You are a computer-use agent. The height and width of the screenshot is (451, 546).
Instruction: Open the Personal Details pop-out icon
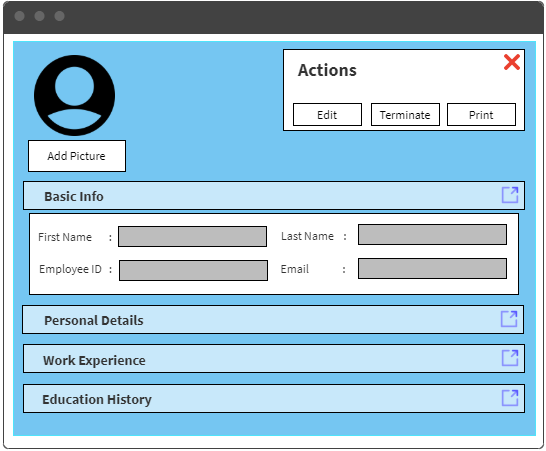[509, 319]
